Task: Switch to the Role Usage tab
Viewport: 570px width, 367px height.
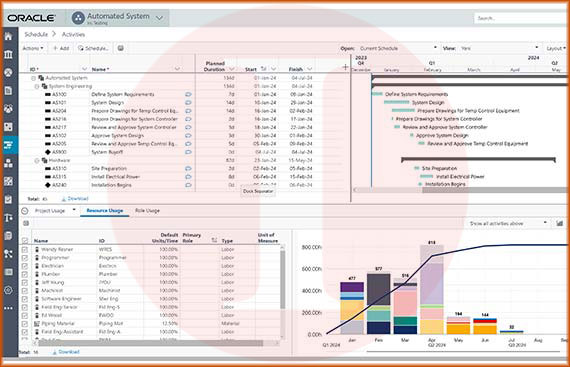Action: pyautogui.click(x=147, y=211)
